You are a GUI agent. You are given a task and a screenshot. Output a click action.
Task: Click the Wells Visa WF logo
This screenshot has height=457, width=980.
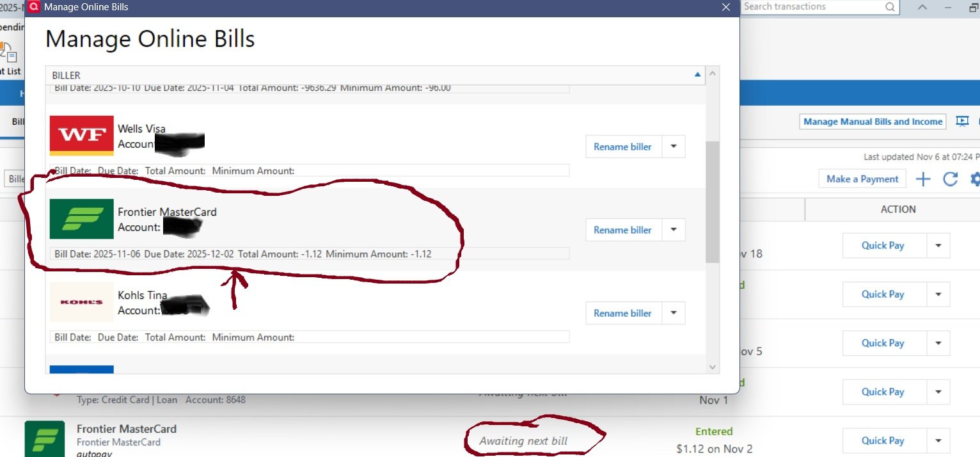(x=82, y=136)
